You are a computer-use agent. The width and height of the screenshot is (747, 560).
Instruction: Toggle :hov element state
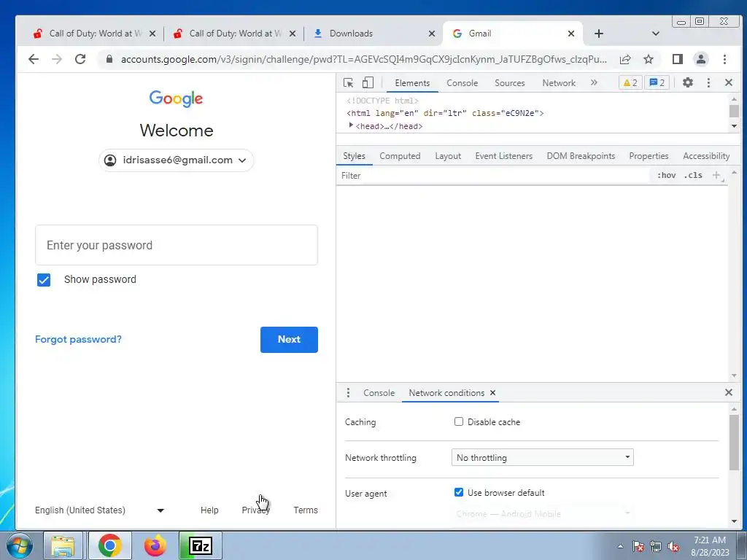point(666,175)
